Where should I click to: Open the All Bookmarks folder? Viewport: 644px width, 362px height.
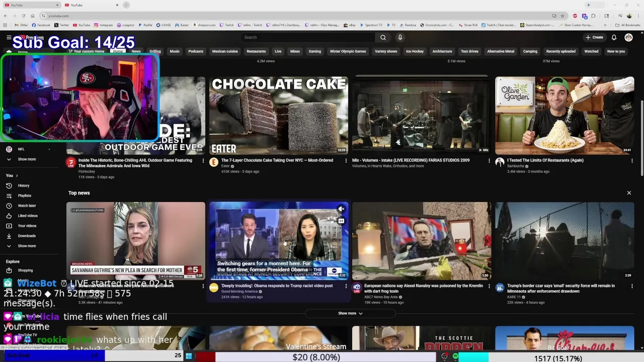[x=628, y=25]
